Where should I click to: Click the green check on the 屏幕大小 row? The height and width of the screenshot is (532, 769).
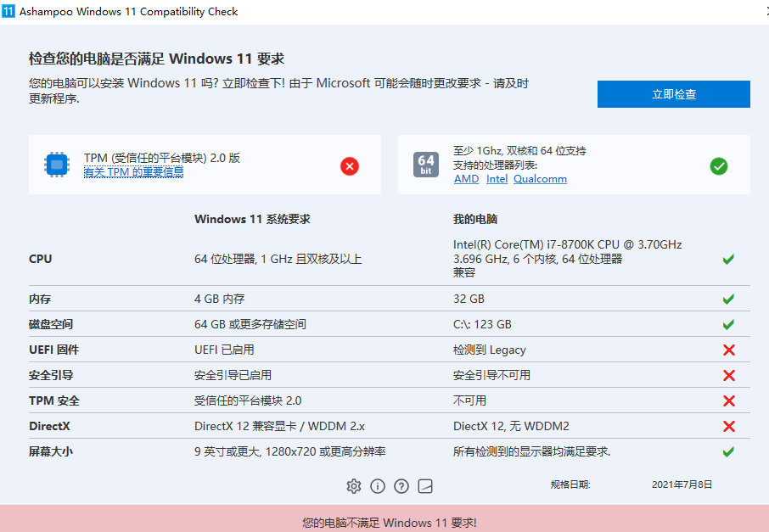point(727,451)
